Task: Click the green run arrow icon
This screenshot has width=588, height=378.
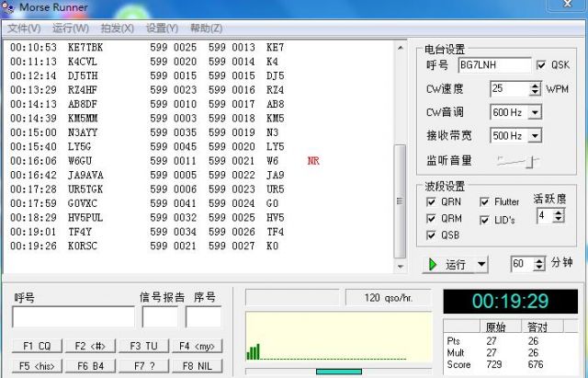Action: [x=433, y=264]
